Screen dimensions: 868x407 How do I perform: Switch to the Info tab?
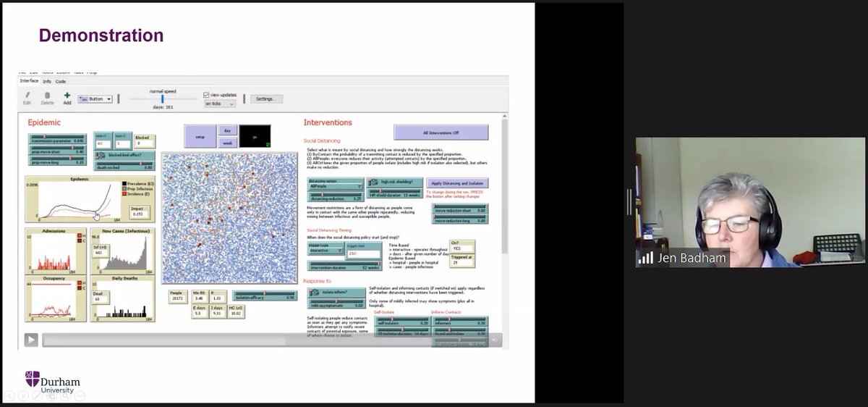coord(46,81)
